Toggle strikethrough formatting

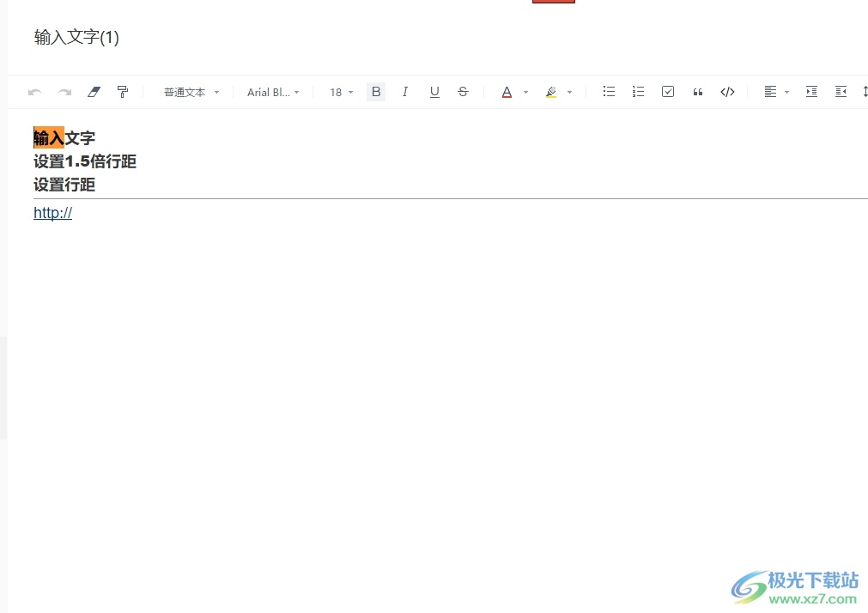coord(464,92)
